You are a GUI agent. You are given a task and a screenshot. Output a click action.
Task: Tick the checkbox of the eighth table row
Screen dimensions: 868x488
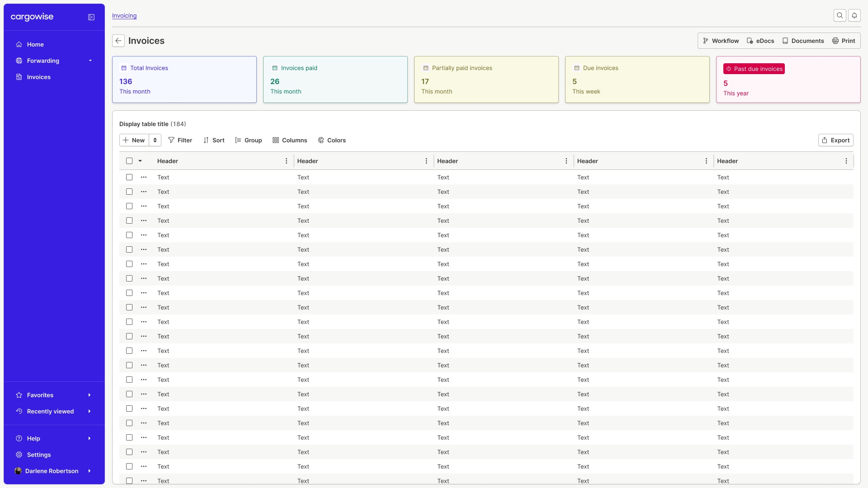pos(129,278)
